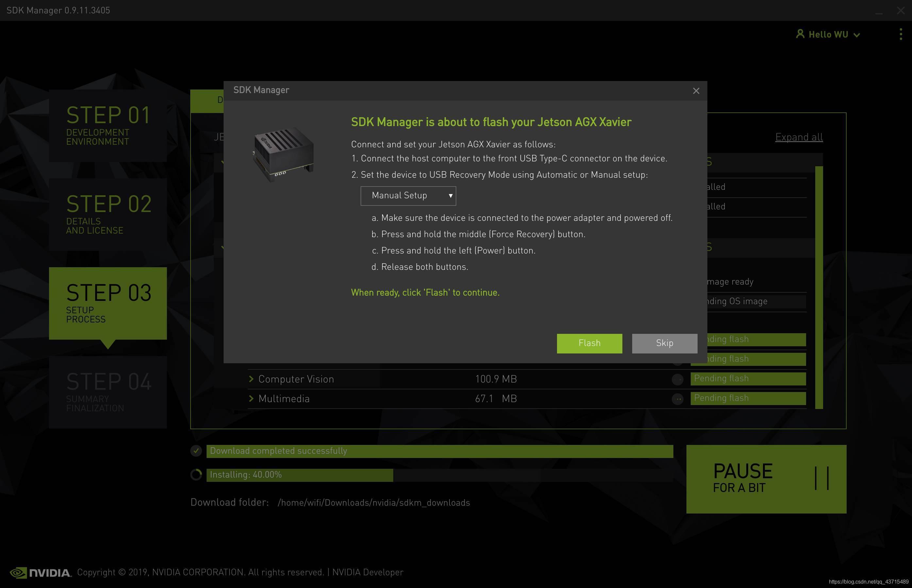Click the download folder path

[x=374, y=503]
